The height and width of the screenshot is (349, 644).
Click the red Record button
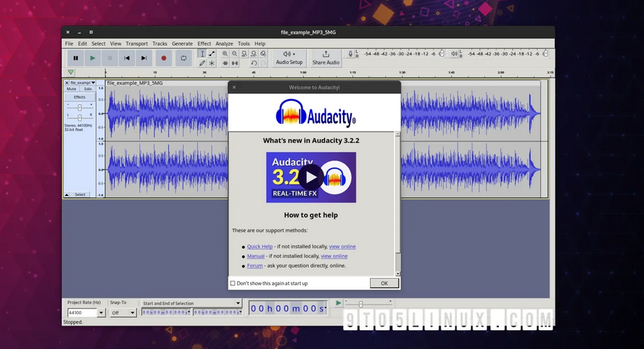click(x=163, y=58)
